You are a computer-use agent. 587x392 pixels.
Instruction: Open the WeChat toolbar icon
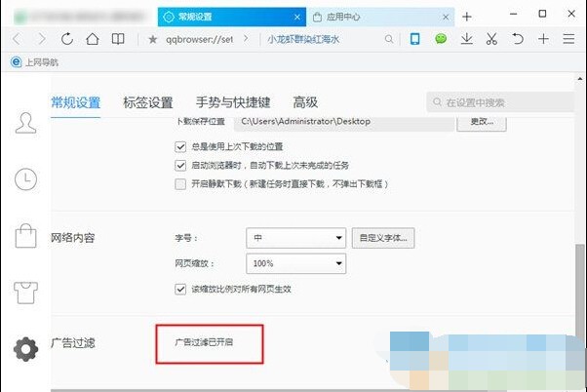441,39
